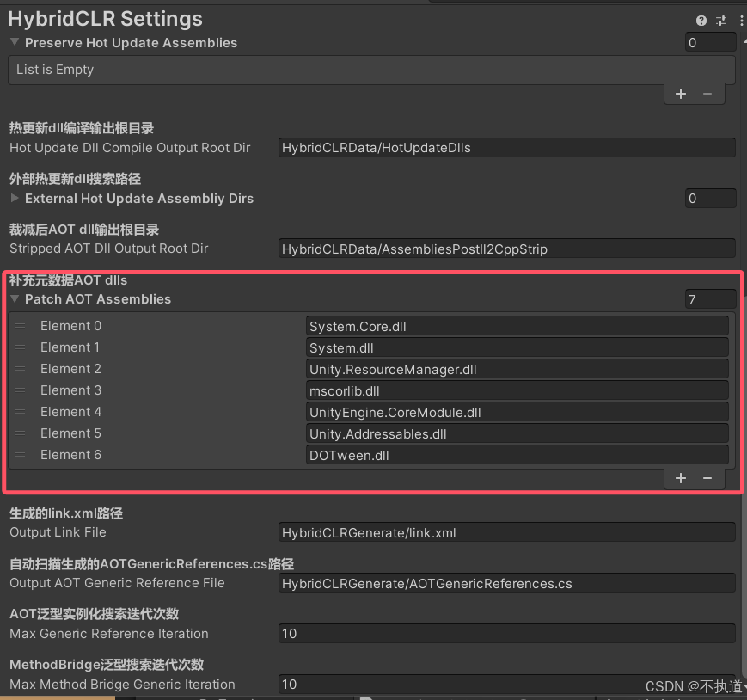Grab the drag handle of Element 3

tap(20, 390)
